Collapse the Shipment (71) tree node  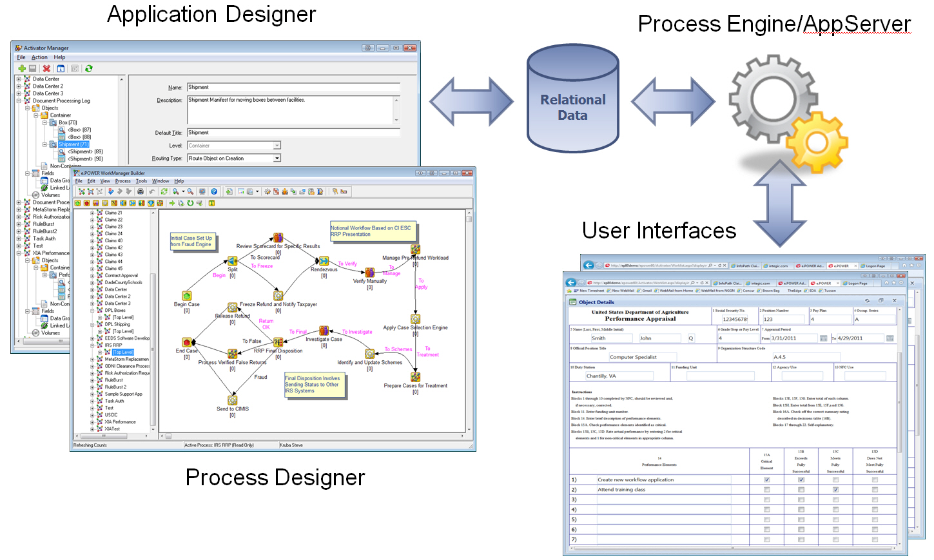point(44,144)
